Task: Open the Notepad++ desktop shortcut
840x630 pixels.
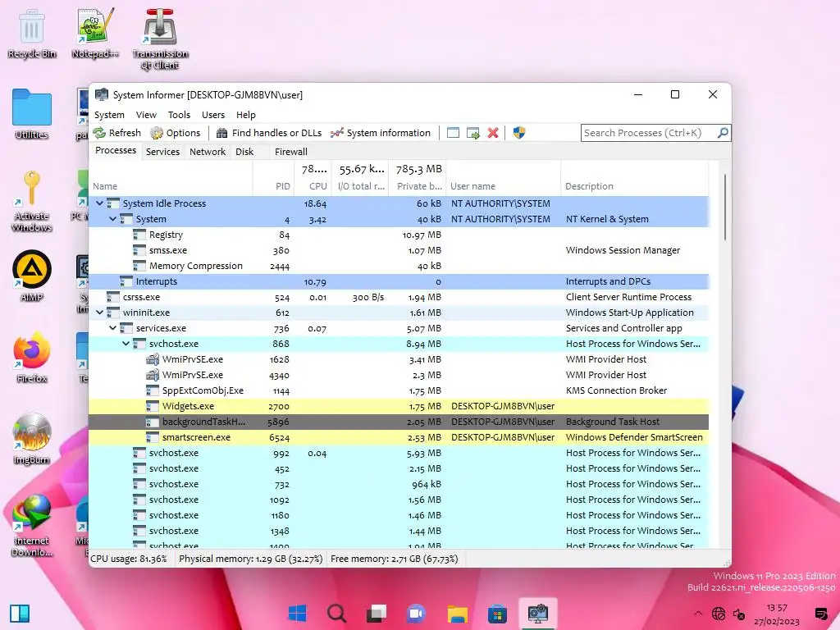Action: [95, 33]
